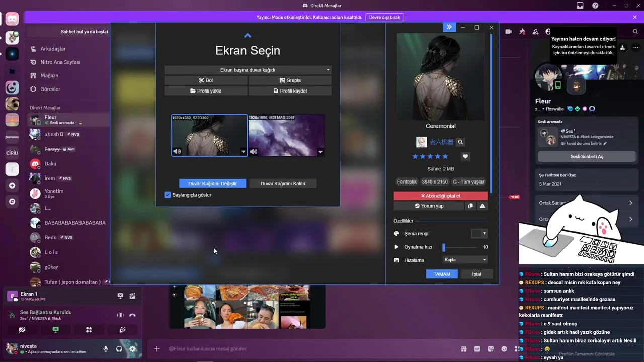This screenshot has width=644, height=362.
Task: Collapse the sidebar with the double-arrow button
Action: point(449,27)
